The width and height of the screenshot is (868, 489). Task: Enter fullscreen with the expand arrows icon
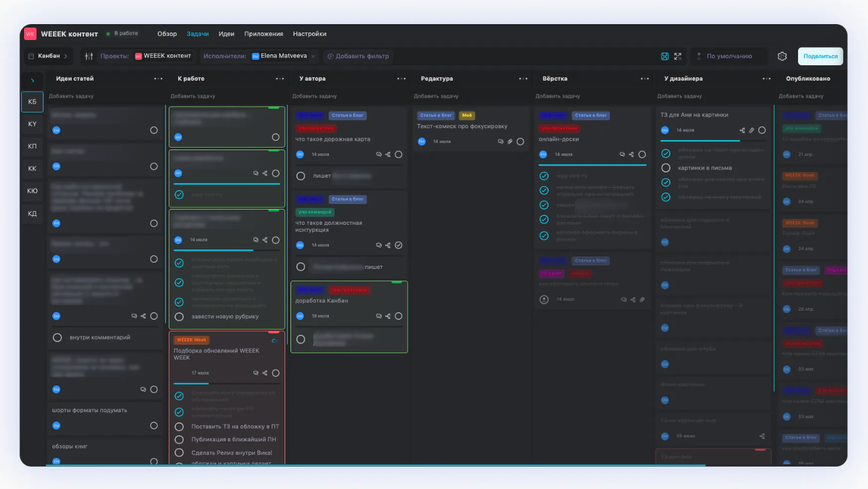click(677, 56)
